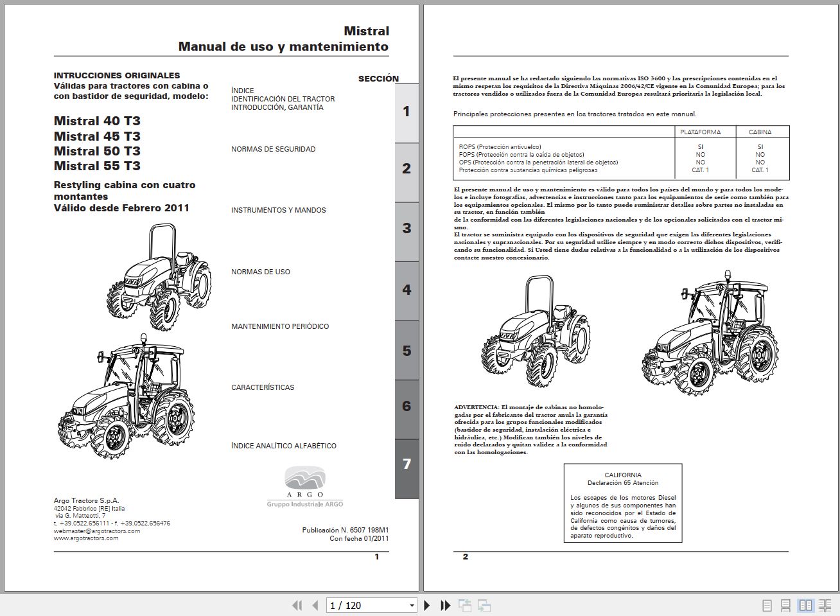Screen dimensions: 840x616
Task: Open section tab 2
Action: [407, 172]
